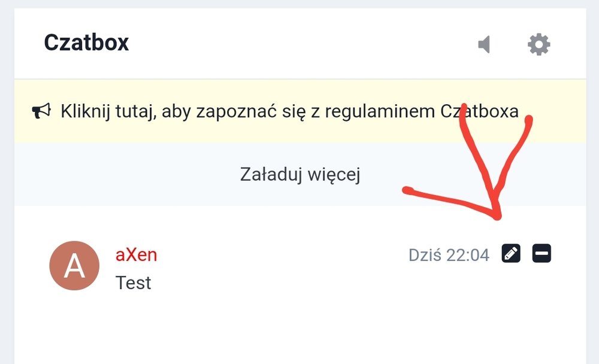599x364 pixels.
Task: Click the Czatbox header title
Action: 86,43
